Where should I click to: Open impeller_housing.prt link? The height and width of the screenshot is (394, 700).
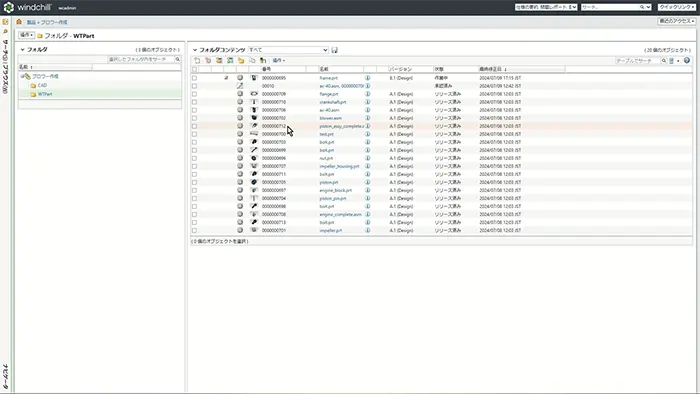pos(339,166)
